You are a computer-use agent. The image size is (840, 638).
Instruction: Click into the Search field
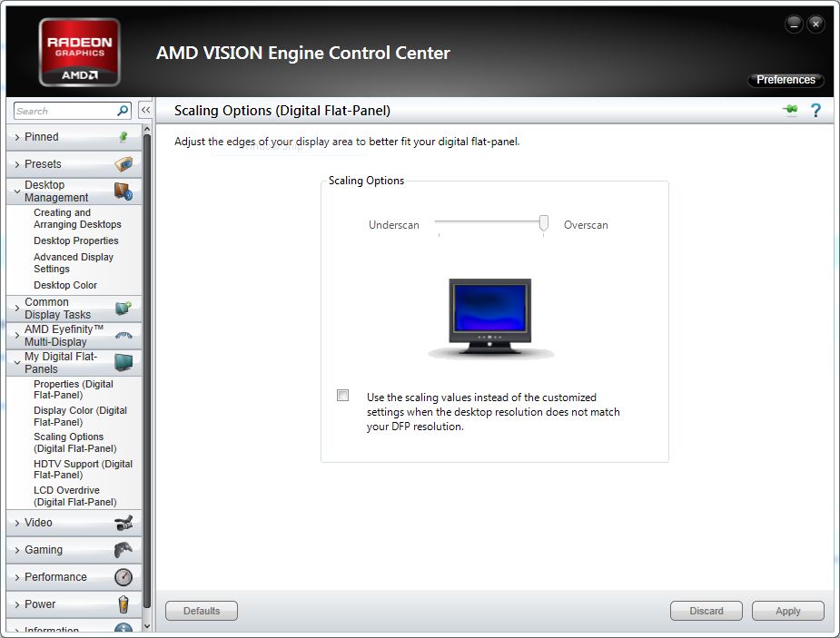65,111
